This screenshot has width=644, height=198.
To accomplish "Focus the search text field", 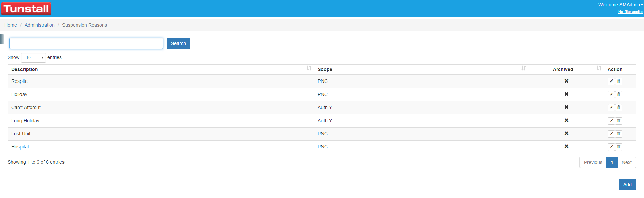I will click(x=86, y=43).
